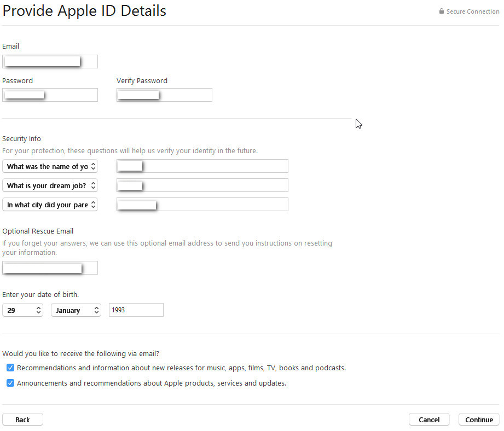Screen dimensions: 504x431
Task: Open the first security question dropdown
Action: click(50, 166)
